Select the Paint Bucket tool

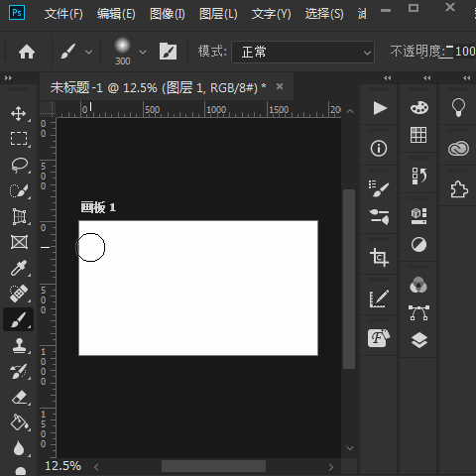[19, 422]
